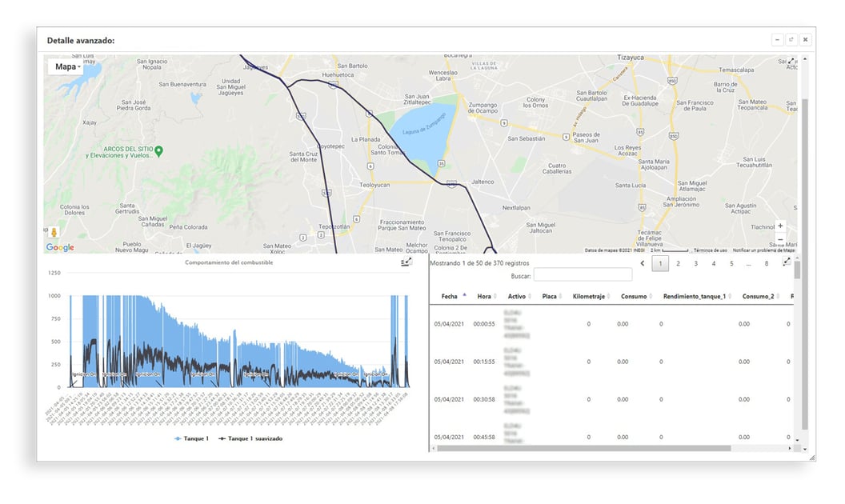Sort table by Consumo_2 column
Image resolution: width=845 pixels, height=504 pixels.
[x=760, y=297]
